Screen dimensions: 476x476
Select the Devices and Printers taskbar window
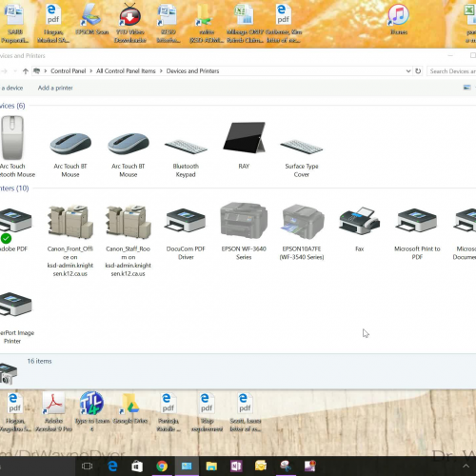click(187, 466)
